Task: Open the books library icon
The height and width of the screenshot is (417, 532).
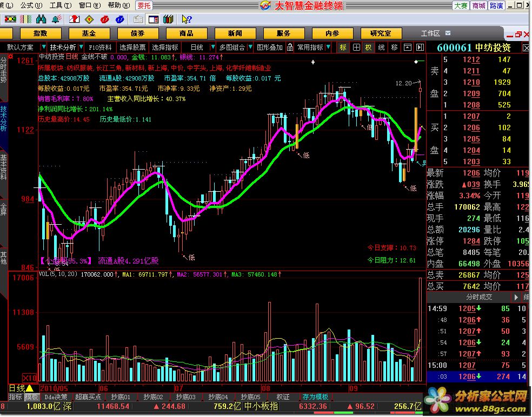Action: tap(168, 19)
